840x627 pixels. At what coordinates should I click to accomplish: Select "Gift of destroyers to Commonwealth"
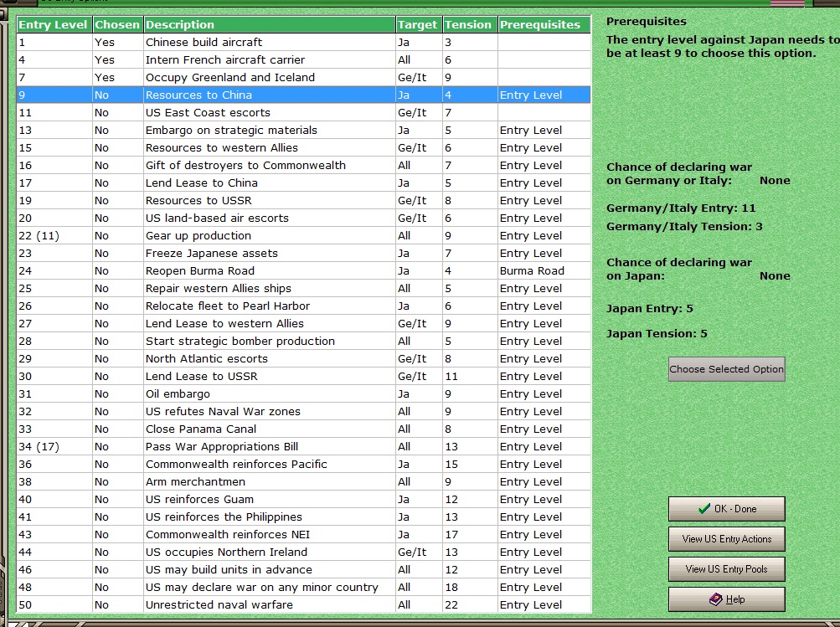point(304,166)
